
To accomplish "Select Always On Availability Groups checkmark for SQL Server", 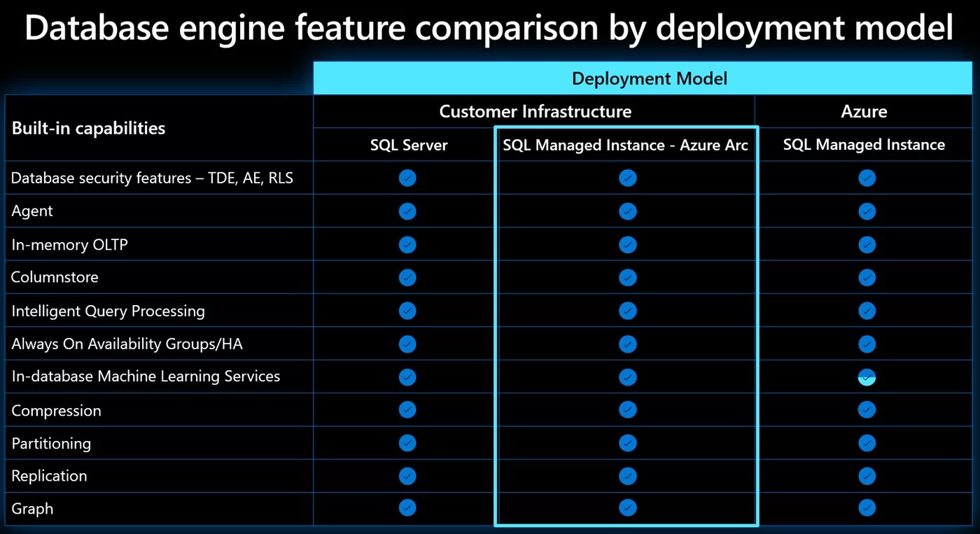I will coord(407,344).
